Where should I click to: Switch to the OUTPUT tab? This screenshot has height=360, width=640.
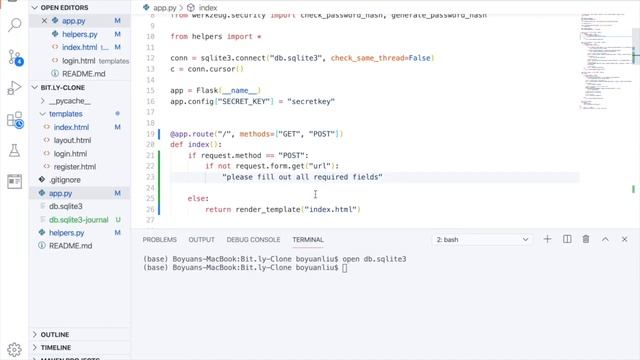coord(201,240)
